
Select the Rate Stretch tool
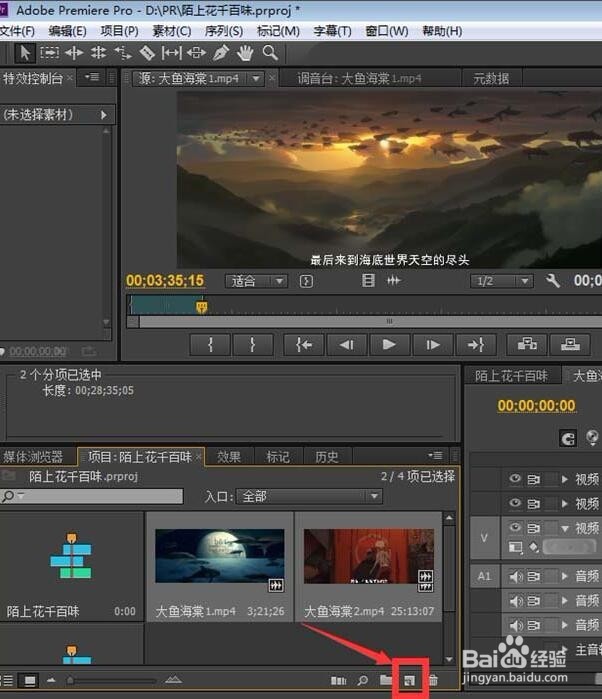[123, 53]
